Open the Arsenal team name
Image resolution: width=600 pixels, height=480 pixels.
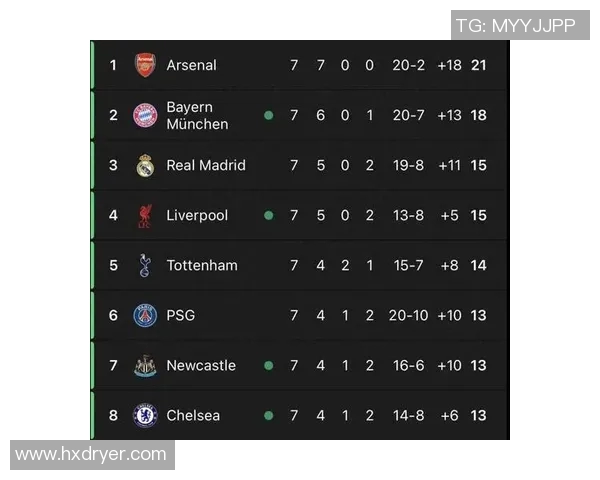(x=191, y=65)
